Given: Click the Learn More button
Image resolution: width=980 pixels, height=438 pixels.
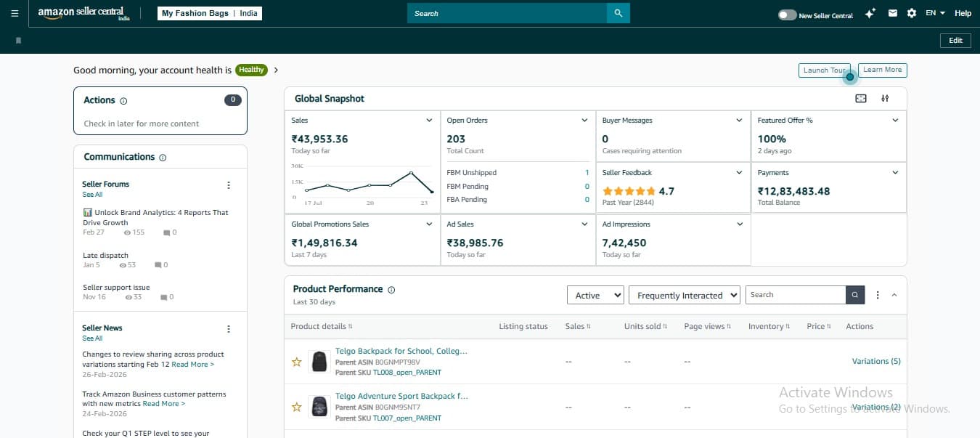Looking at the screenshot, I should click(x=883, y=70).
